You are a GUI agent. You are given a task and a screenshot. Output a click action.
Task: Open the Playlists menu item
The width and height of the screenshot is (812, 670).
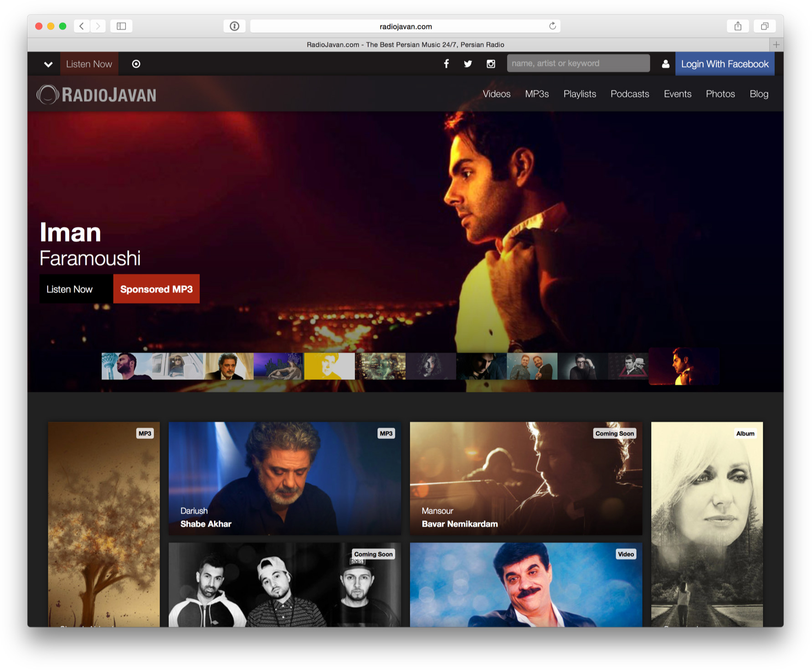[x=580, y=94]
